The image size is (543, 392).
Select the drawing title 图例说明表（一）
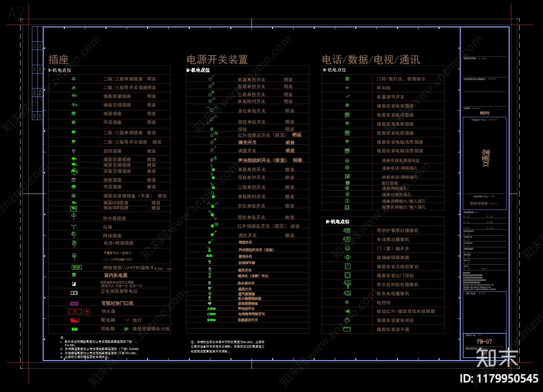tap(483, 204)
